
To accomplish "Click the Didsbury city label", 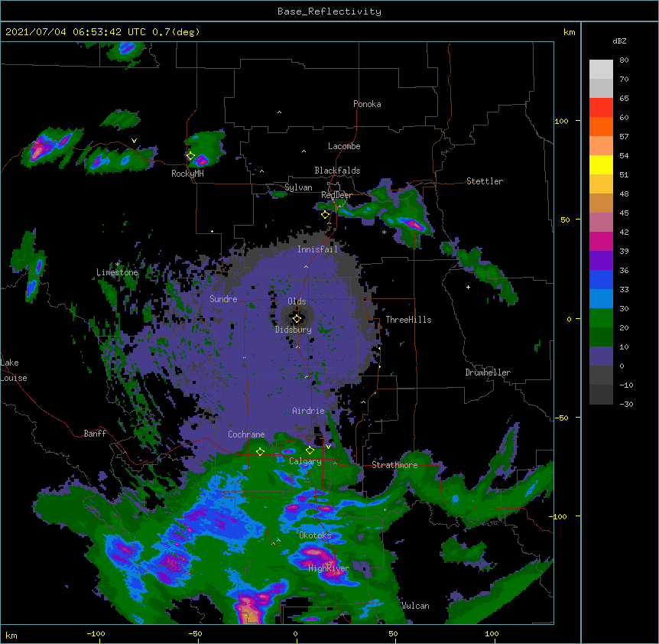I will point(293,330).
